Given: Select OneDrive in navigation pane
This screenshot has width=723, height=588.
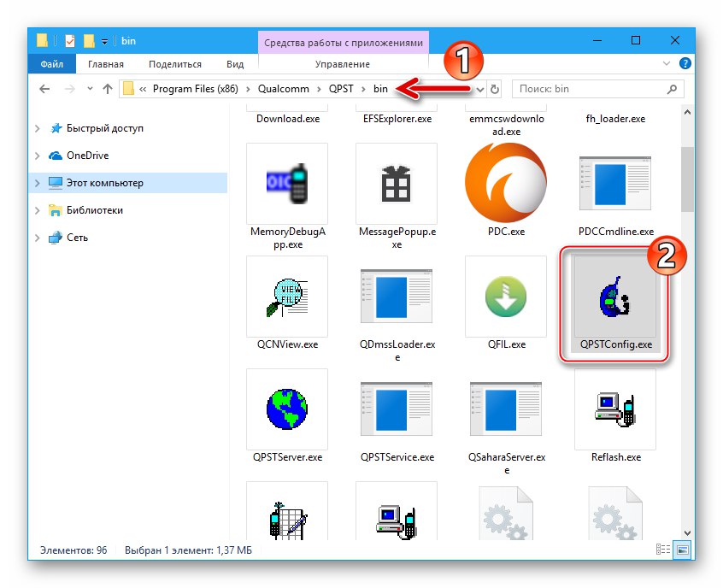Looking at the screenshot, I should (88, 156).
